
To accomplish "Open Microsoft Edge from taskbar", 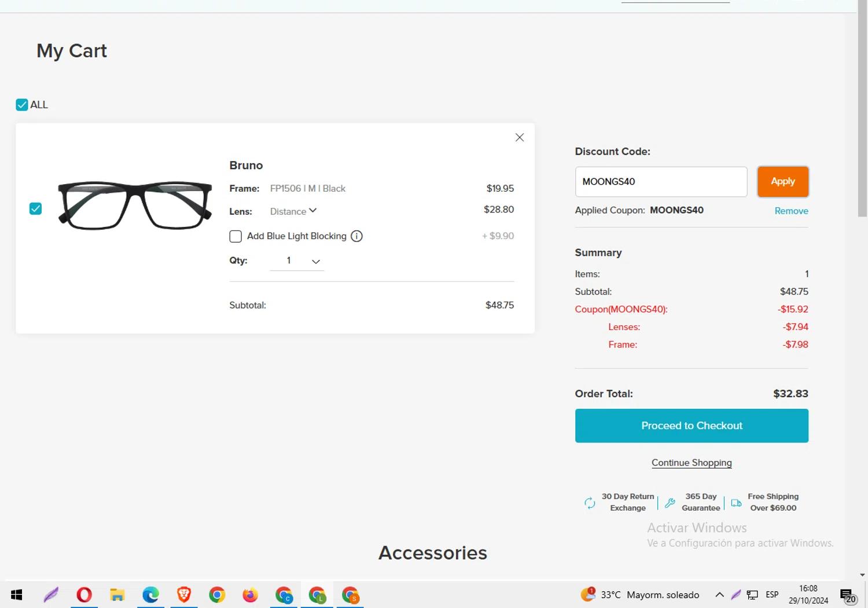I will click(150, 595).
